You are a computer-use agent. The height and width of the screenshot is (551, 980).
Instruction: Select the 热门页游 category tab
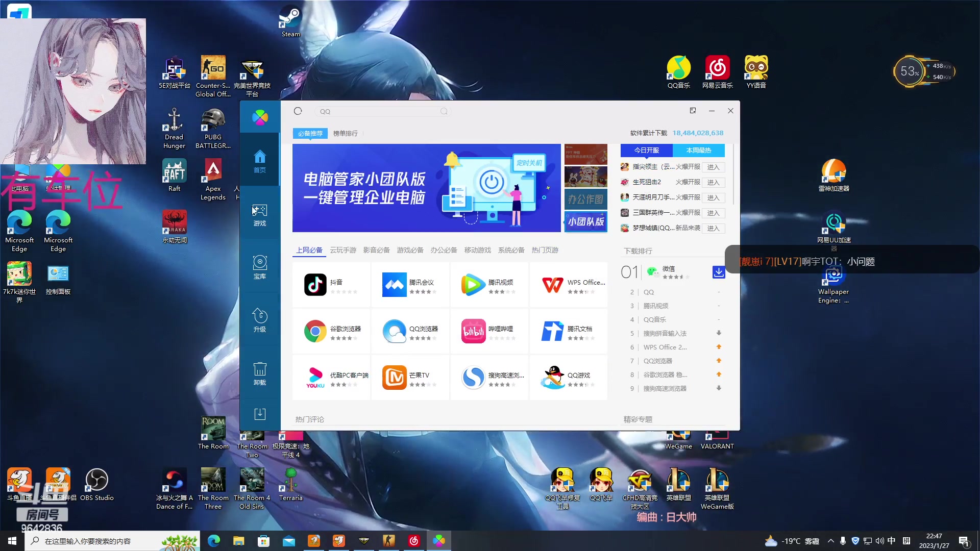click(545, 250)
